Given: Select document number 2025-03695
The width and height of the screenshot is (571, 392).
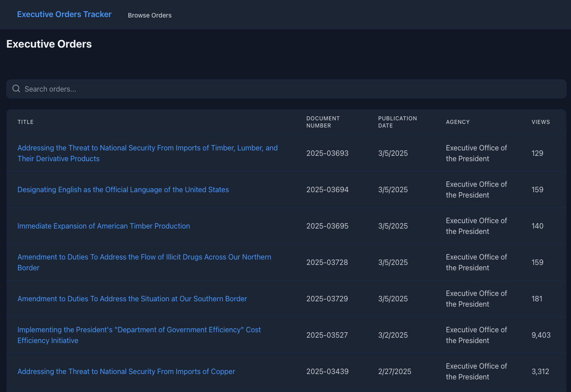Looking at the screenshot, I should pyautogui.click(x=328, y=226).
